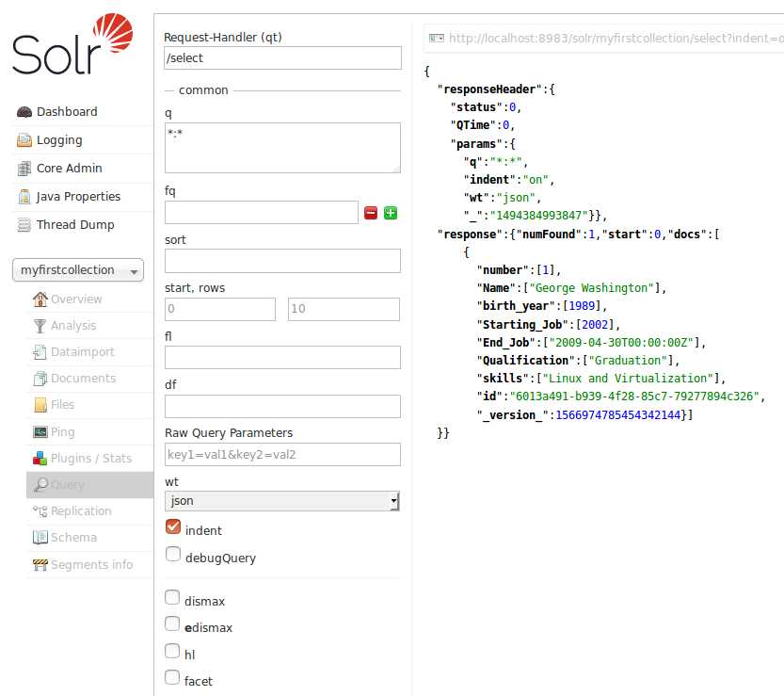The width and height of the screenshot is (784, 696).
Task: Open the Ping page
Action: click(x=62, y=431)
